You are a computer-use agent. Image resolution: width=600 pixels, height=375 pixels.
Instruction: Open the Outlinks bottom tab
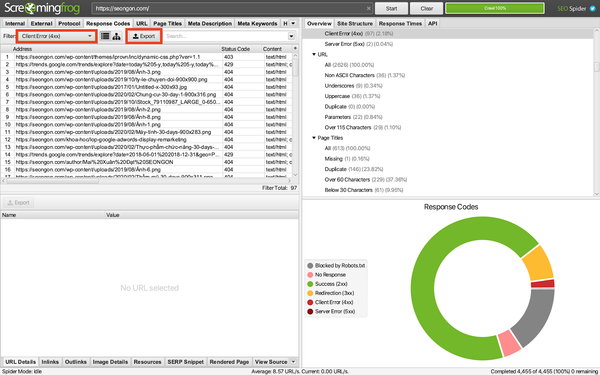(x=76, y=362)
